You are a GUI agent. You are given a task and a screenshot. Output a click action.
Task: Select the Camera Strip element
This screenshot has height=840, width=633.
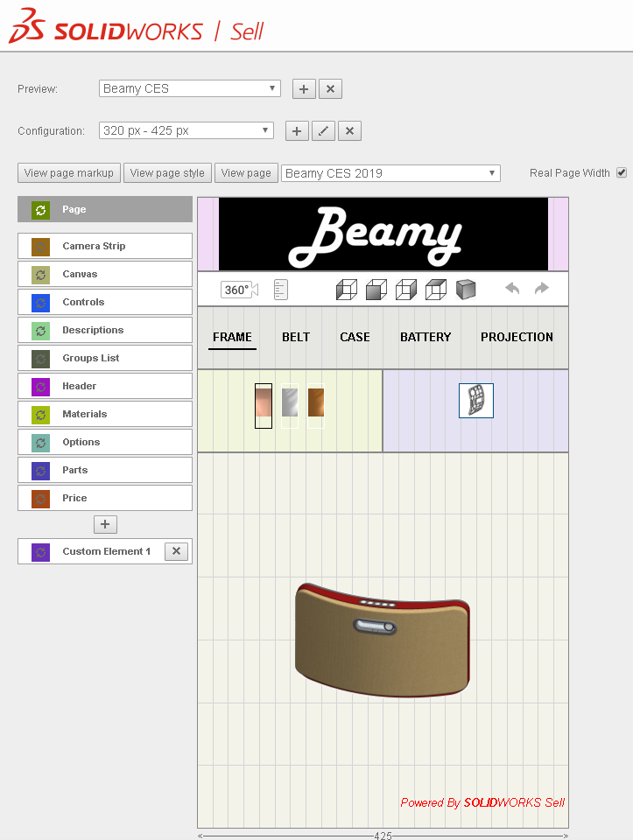click(105, 246)
